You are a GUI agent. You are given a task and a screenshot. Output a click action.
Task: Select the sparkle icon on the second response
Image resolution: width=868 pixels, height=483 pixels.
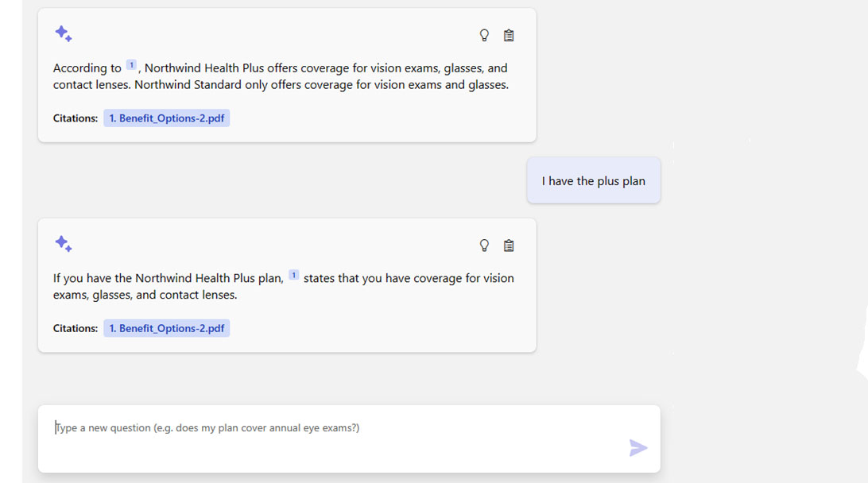click(x=64, y=244)
